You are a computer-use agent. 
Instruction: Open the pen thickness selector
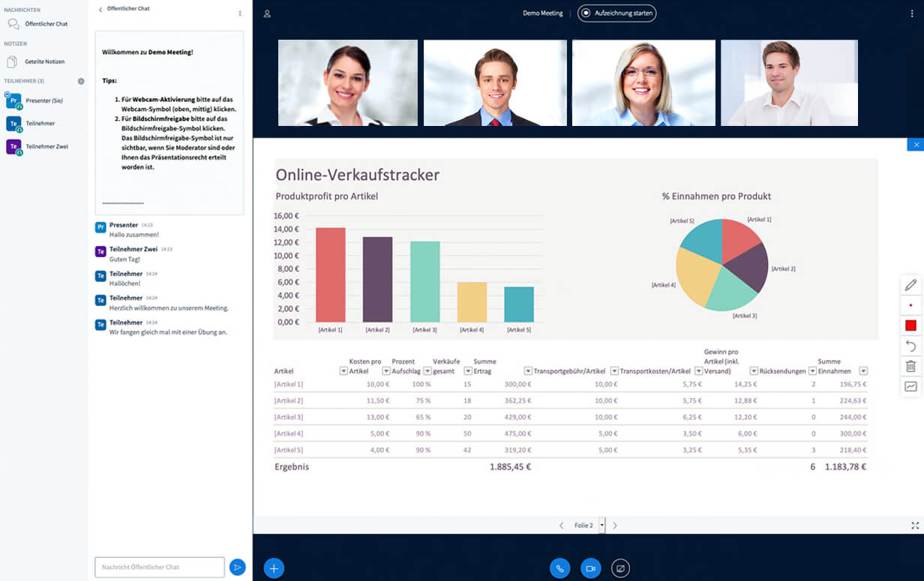pos(910,305)
